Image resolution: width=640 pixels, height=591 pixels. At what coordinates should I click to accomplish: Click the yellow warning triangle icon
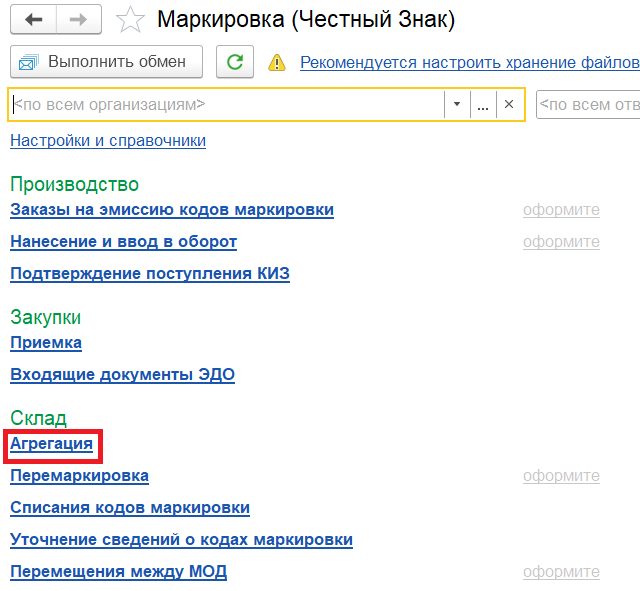click(x=277, y=62)
